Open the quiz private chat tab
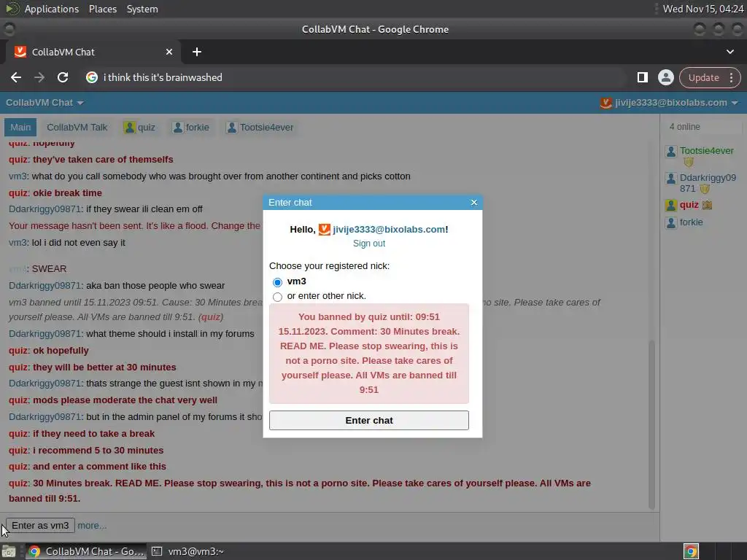This screenshot has width=747, height=560. coord(140,128)
